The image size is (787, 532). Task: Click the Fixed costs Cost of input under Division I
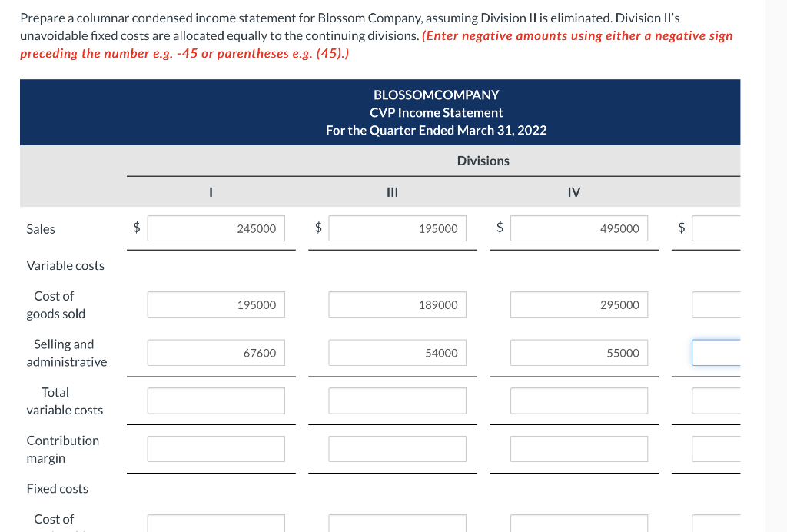click(216, 525)
